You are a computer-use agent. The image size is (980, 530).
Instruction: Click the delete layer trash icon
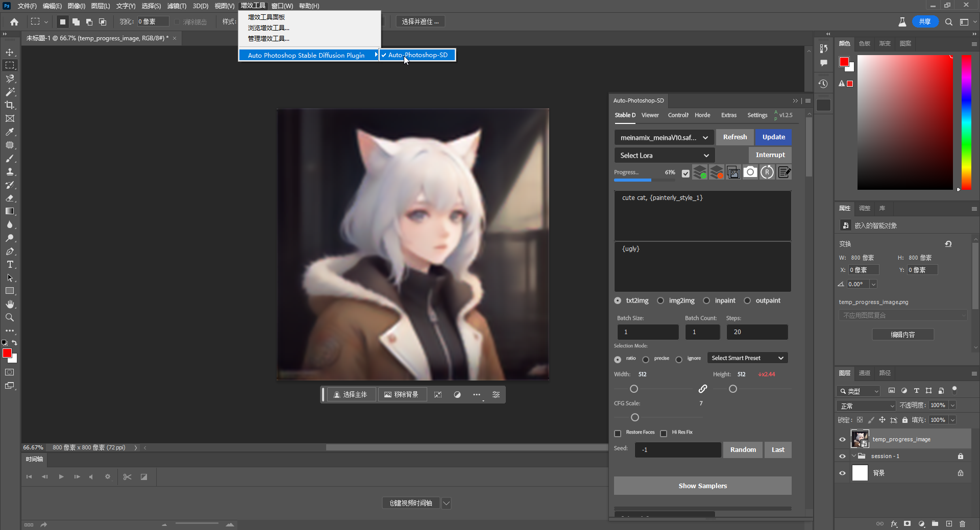(963, 524)
